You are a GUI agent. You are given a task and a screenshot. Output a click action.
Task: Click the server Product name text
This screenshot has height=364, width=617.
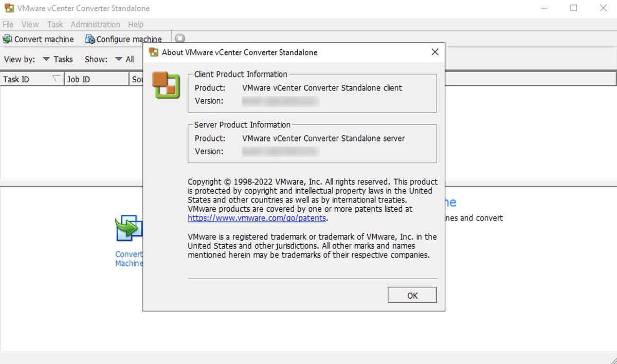[x=323, y=138]
